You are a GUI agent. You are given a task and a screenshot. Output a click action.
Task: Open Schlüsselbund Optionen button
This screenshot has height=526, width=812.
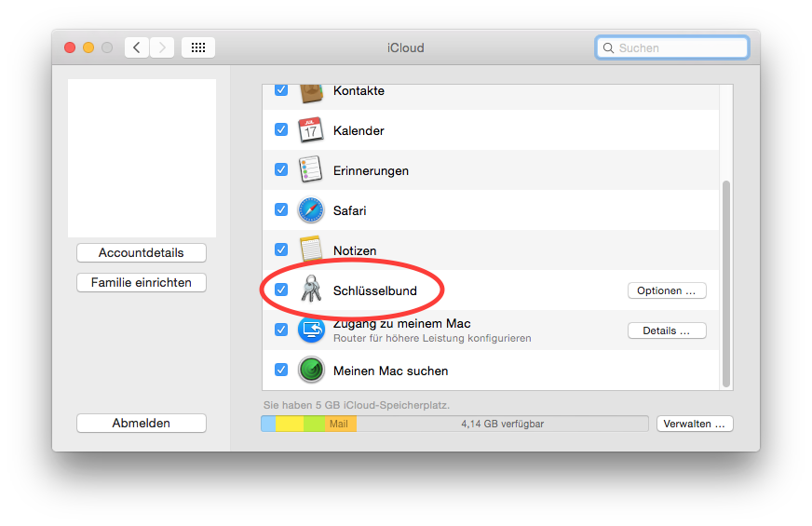coord(667,290)
